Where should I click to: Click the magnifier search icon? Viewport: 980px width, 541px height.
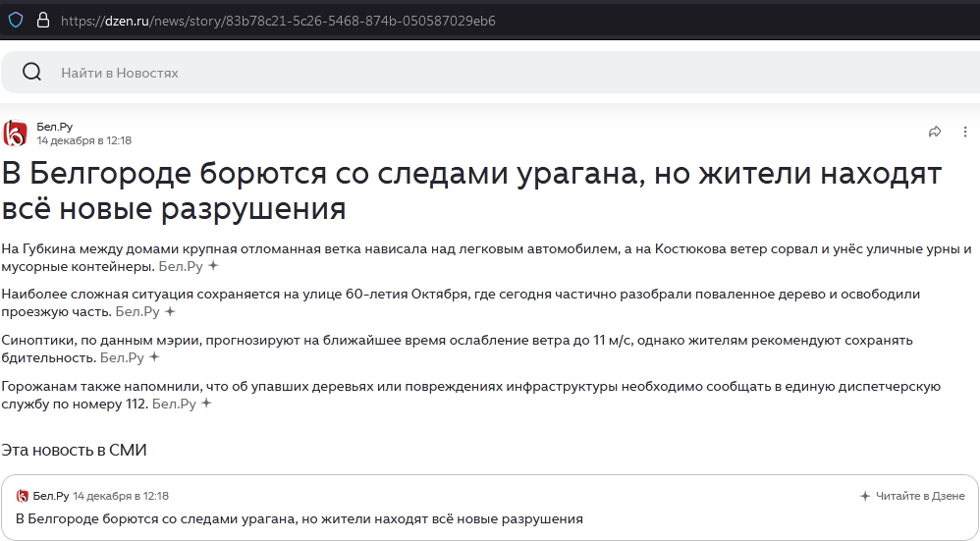point(31,72)
